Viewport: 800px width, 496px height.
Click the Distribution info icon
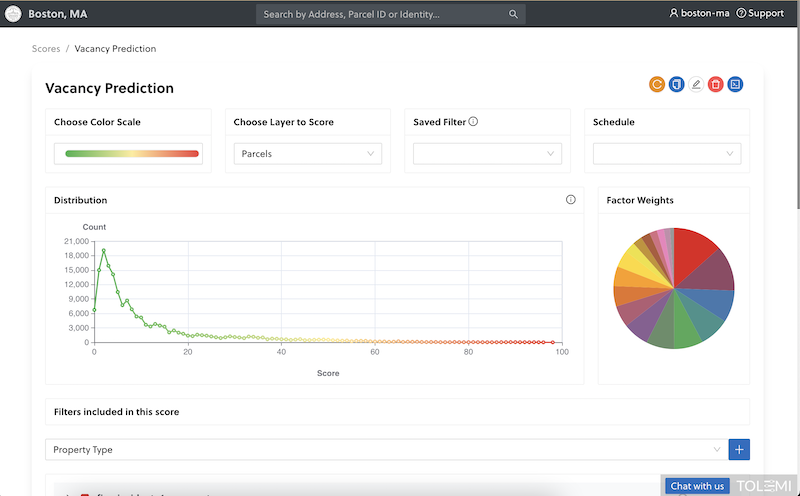pyautogui.click(x=571, y=200)
